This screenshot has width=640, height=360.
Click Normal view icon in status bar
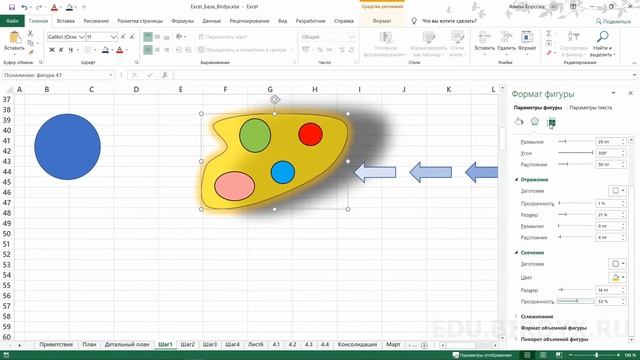coord(527,355)
